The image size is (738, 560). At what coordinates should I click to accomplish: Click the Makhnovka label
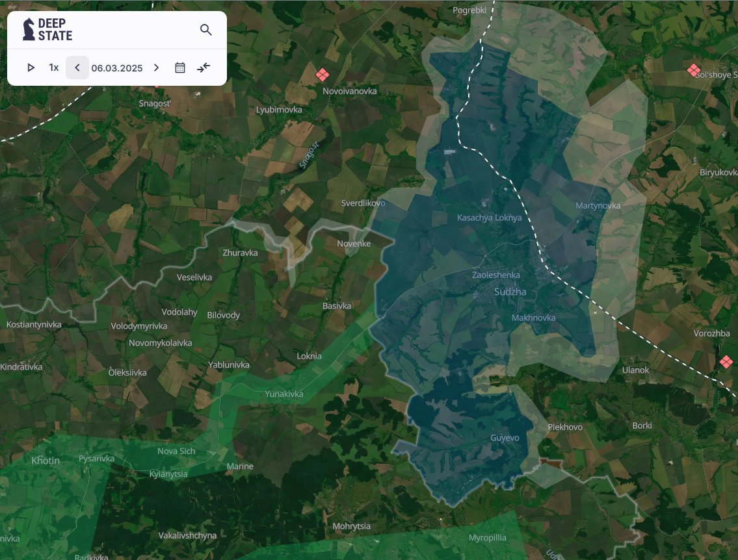pos(533,318)
